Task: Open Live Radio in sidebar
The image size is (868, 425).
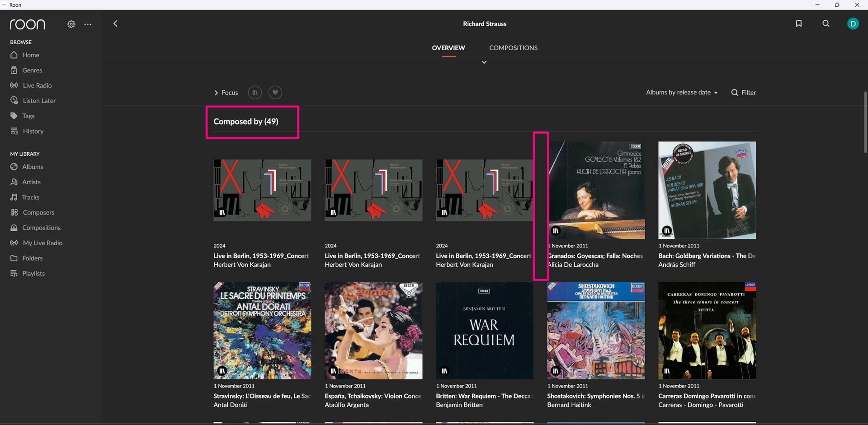Action: (37, 85)
